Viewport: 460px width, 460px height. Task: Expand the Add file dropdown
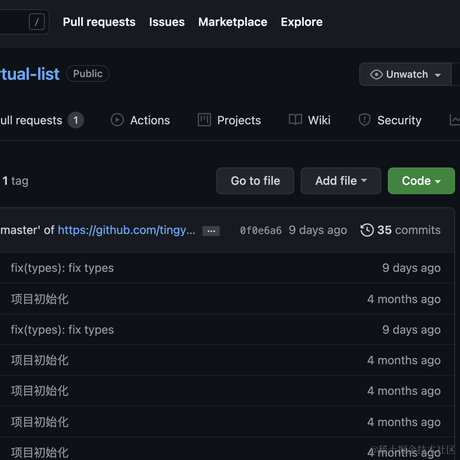(341, 181)
